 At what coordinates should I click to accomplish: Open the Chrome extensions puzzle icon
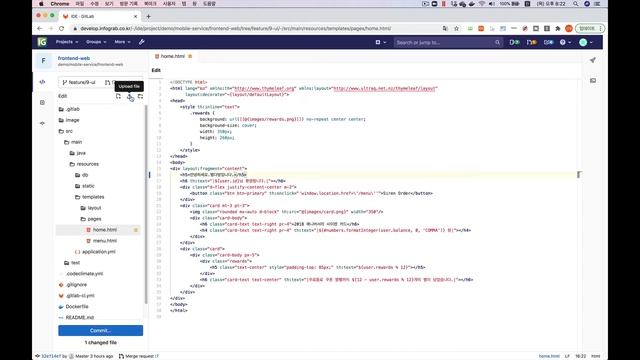pos(558,29)
